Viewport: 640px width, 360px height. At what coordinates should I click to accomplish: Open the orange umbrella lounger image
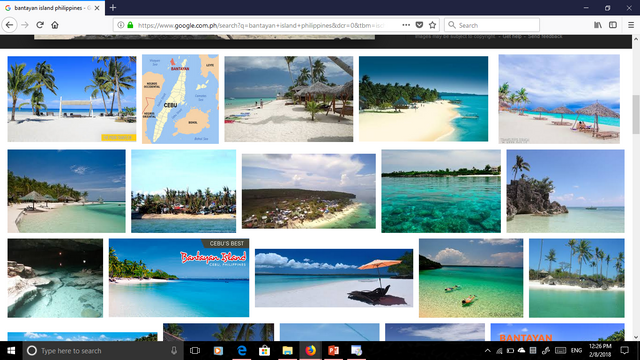point(334,278)
